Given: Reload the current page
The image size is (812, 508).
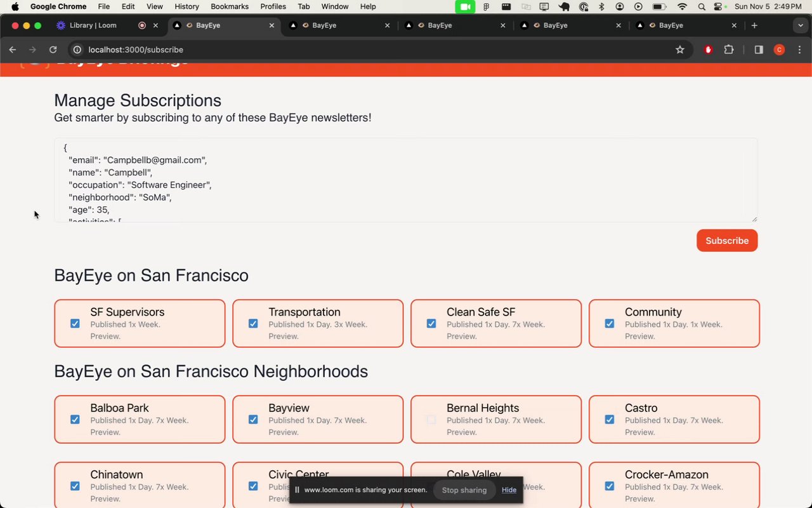Looking at the screenshot, I should (53, 50).
